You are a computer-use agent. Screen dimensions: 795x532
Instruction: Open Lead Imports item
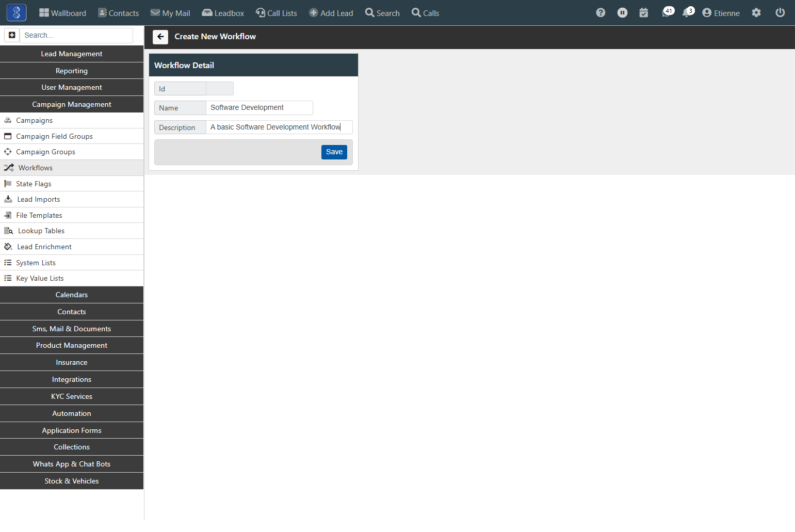(x=72, y=199)
